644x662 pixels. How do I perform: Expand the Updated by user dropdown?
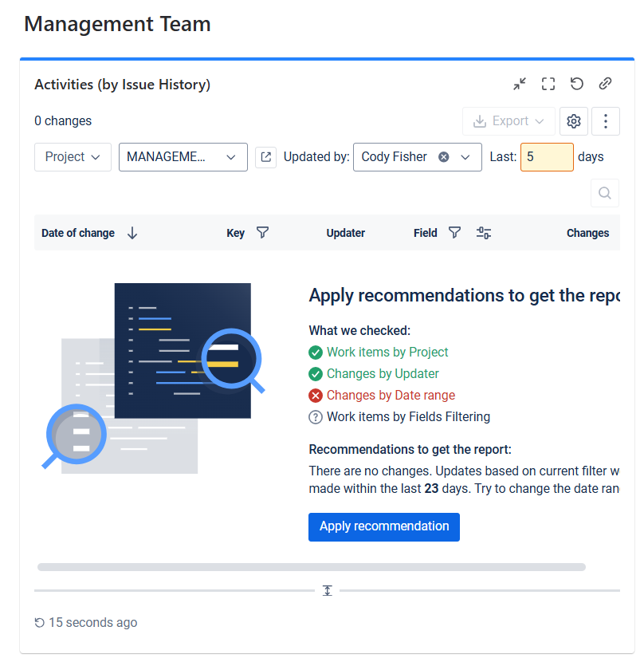click(x=465, y=157)
